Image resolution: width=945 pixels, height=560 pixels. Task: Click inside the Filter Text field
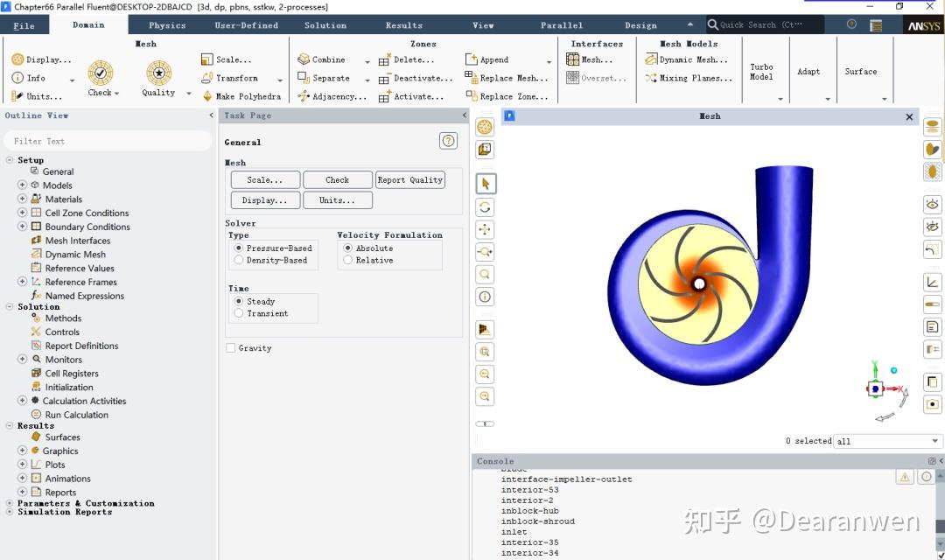point(105,140)
